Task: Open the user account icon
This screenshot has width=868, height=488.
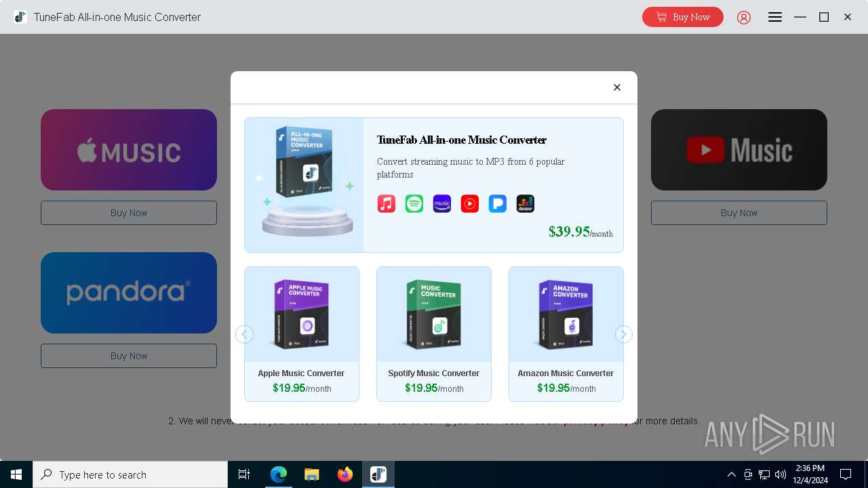Action: (744, 18)
